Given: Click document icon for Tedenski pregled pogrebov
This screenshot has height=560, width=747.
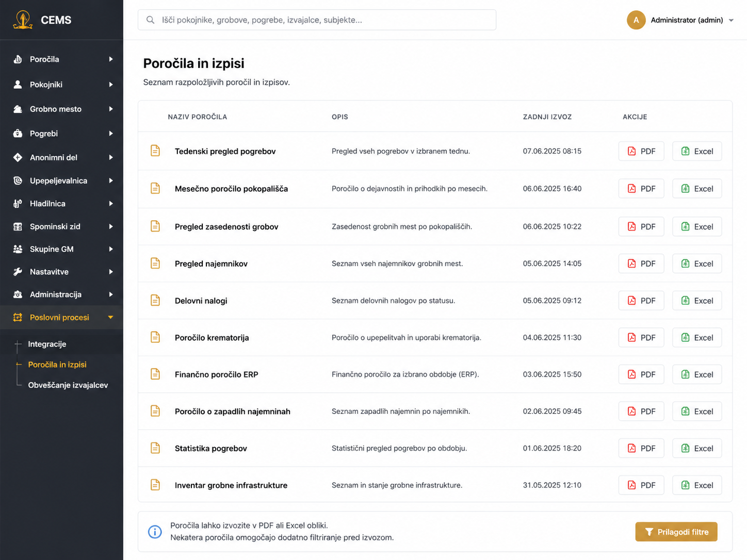Looking at the screenshot, I should pyautogui.click(x=155, y=151).
